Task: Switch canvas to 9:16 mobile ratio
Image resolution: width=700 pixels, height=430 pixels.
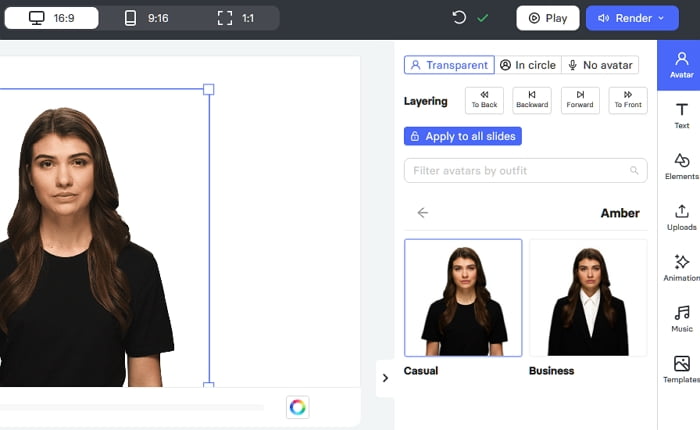Action: click(x=146, y=18)
